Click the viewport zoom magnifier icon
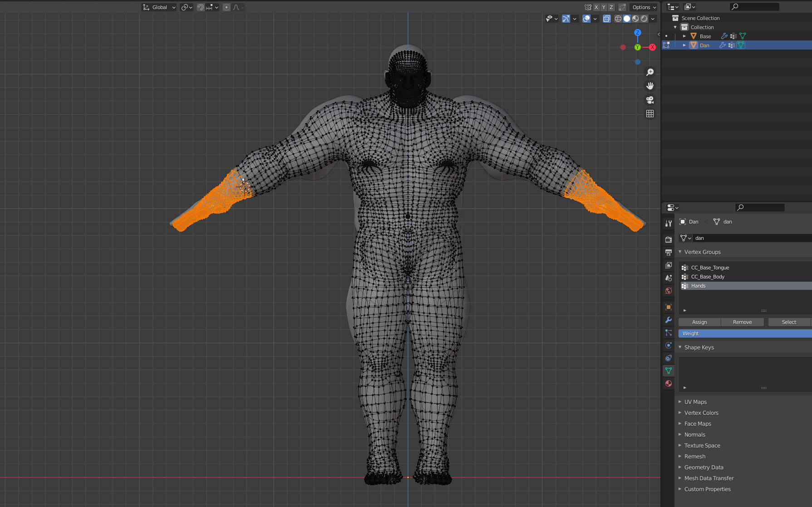Image resolution: width=812 pixels, height=507 pixels. (650, 72)
